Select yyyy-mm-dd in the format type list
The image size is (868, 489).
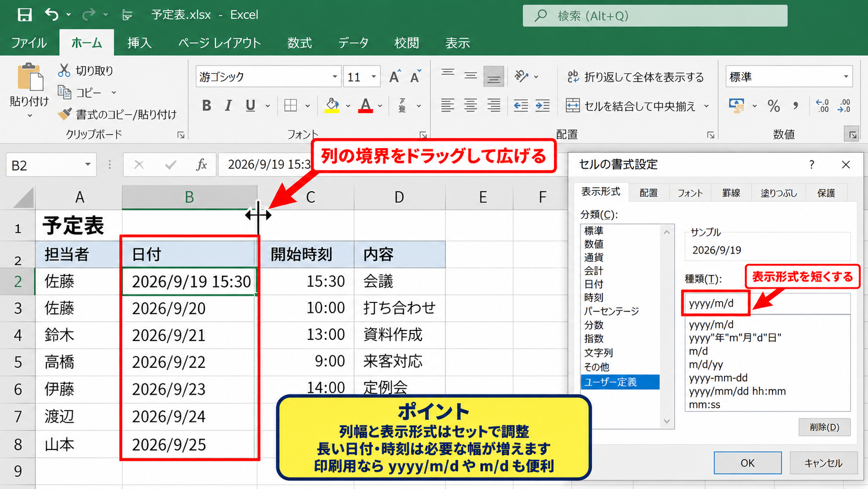[718, 378]
